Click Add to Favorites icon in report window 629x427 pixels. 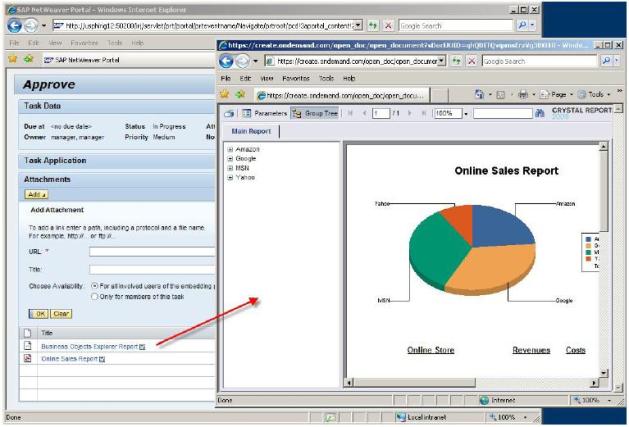coord(240,95)
